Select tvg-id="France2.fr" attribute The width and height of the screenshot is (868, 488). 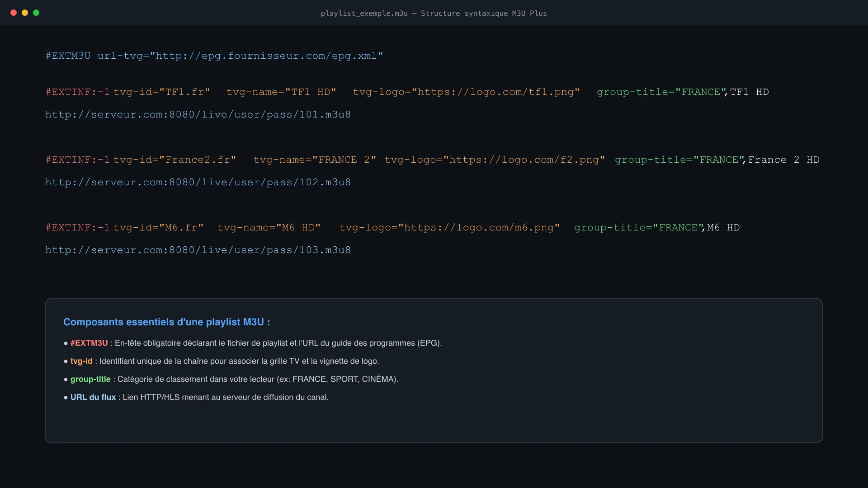[x=175, y=160]
